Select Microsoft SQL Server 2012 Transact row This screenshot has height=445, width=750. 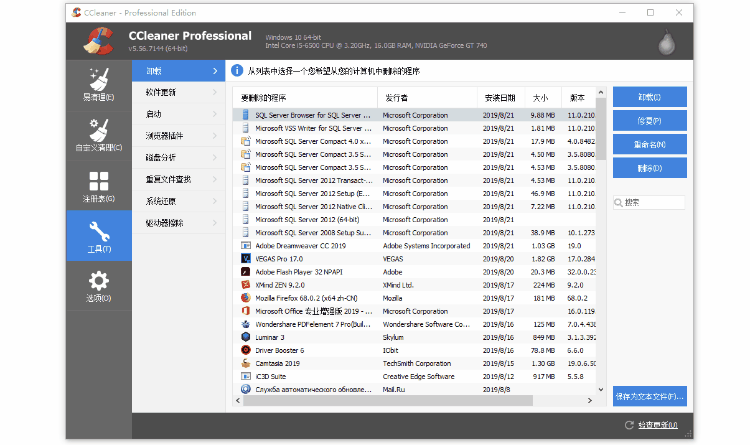[414, 180]
